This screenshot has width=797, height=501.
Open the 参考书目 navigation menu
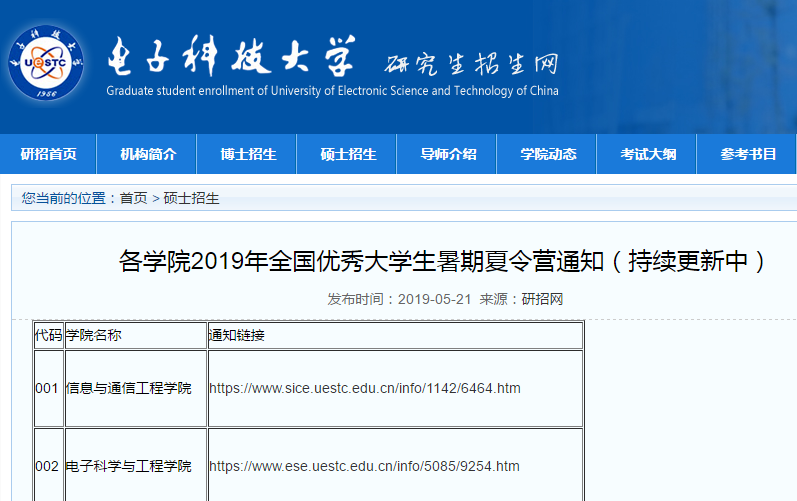click(x=748, y=154)
